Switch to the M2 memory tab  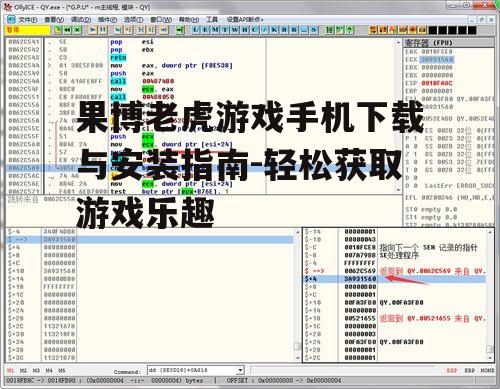(x=23, y=371)
